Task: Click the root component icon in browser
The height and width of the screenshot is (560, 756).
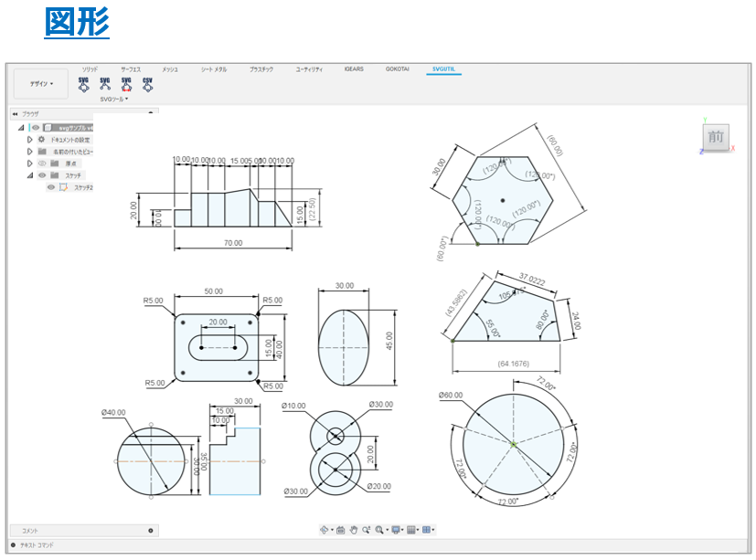Action: [48, 127]
